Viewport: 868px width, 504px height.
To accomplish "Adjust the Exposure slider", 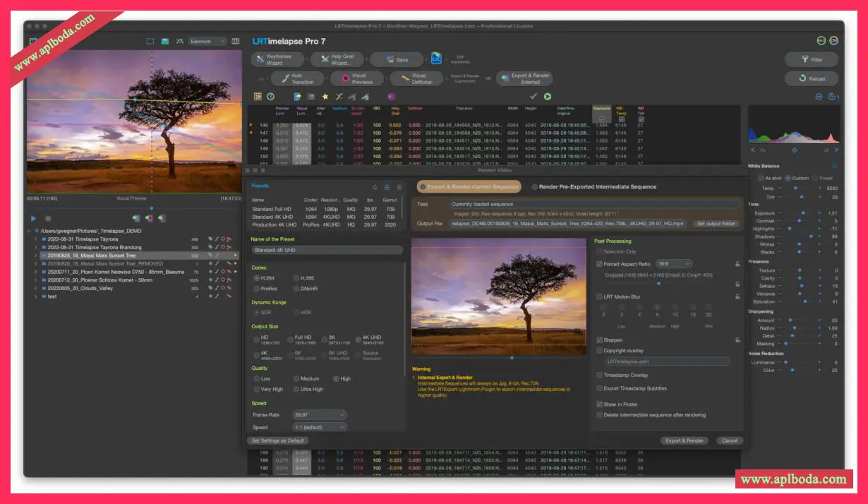I will pyautogui.click(x=799, y=212).
